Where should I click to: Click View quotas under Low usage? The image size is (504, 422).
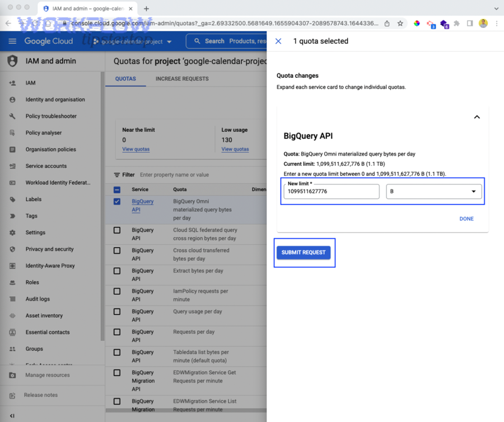tap(235, 149)
